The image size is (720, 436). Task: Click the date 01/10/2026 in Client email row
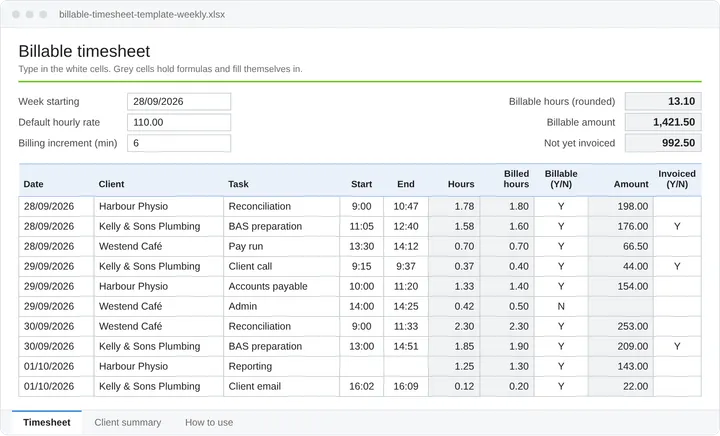(x=56, y=386)
